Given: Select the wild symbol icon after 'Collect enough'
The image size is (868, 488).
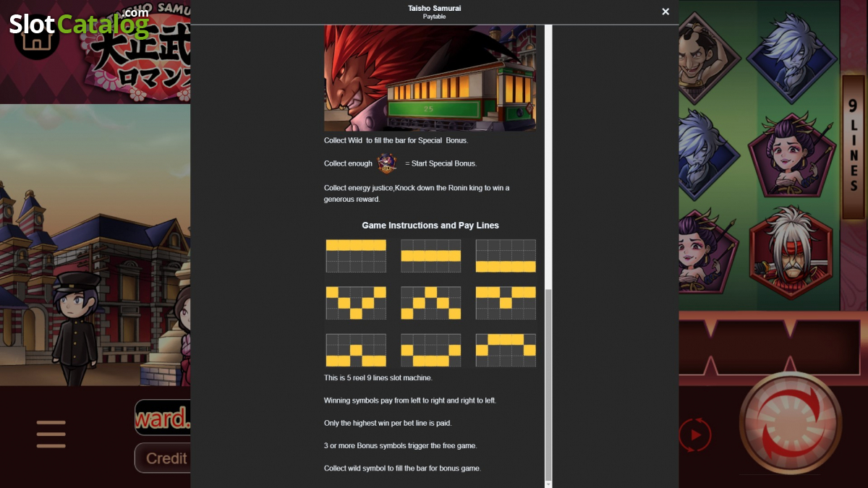Looking at the screenshot, I should click(387, 163).
